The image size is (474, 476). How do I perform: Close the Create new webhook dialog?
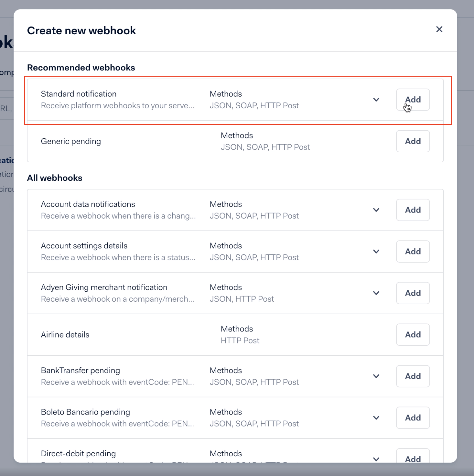(439, 29)
